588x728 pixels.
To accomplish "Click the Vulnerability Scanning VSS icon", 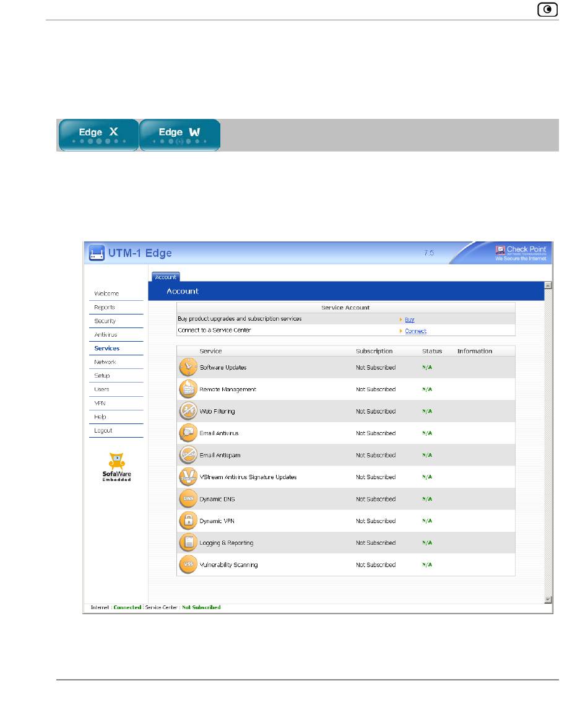I will (x=188, y=565).
